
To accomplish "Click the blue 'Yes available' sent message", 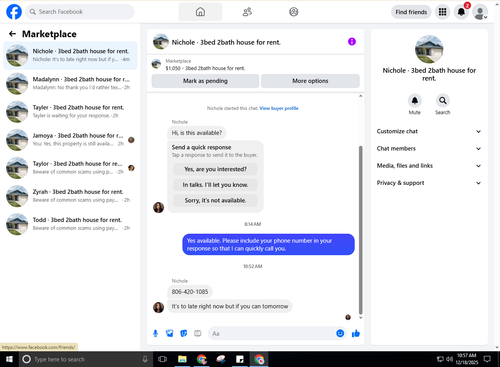I will tap(268, 244).
